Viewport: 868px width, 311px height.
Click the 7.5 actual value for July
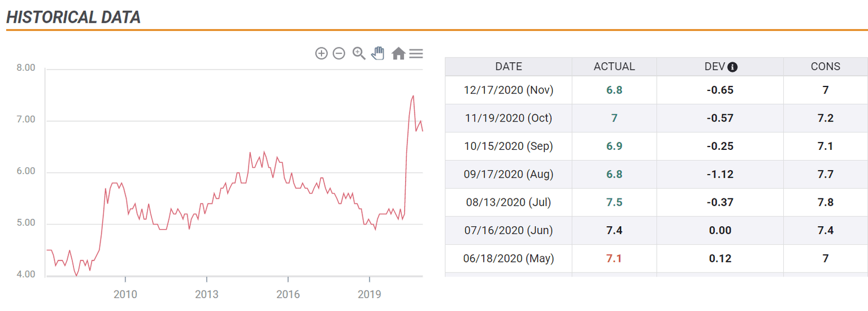[x=614, y=202]
